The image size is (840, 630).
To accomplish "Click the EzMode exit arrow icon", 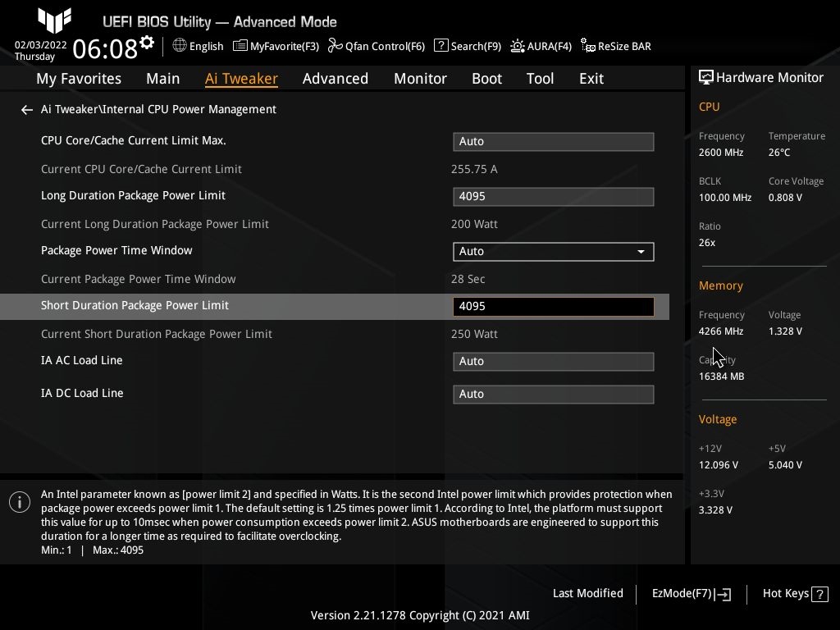I will click(724, 594).
